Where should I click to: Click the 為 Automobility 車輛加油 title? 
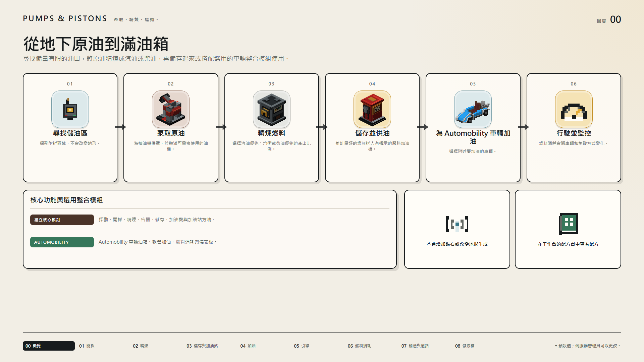point(473,137)
